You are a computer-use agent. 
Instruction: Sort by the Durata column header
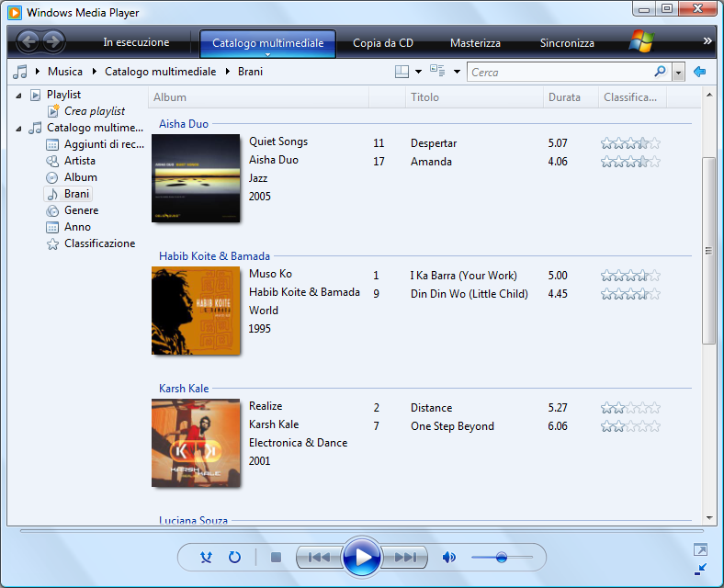tap(571, 97)
